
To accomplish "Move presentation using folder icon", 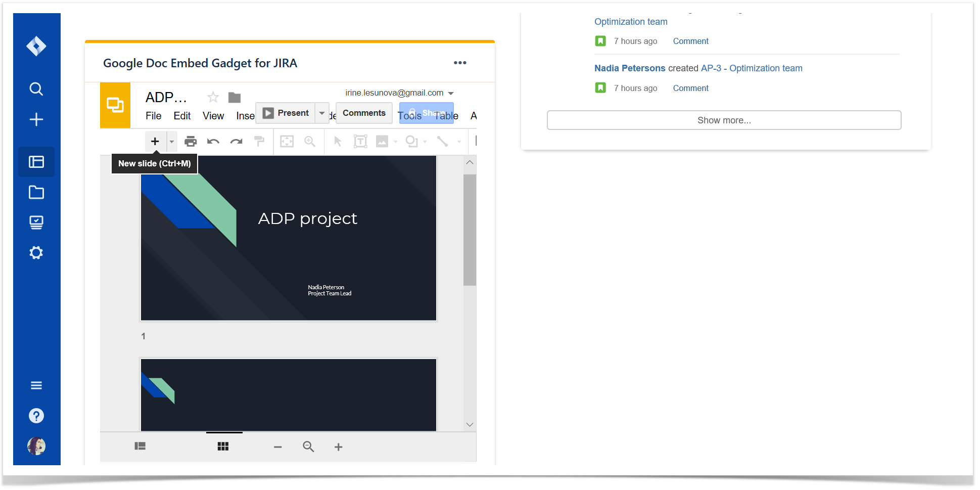I will [235, 97].
